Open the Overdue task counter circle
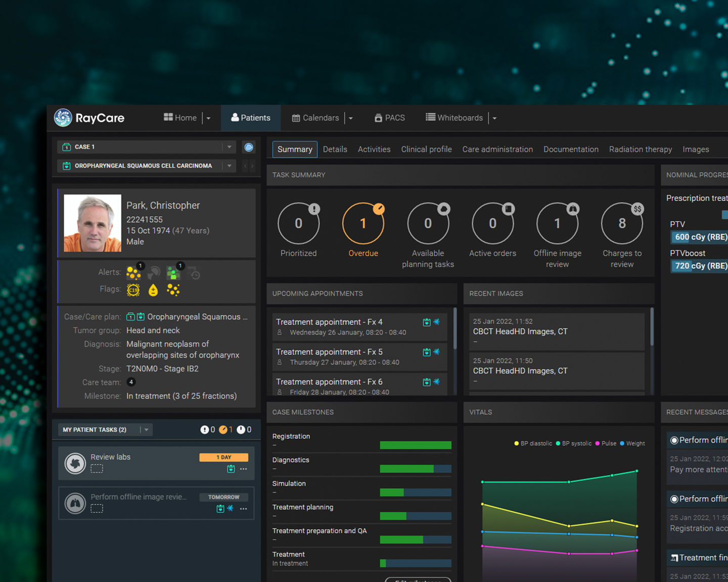The height and width of the screenshot is (582, 728). (363, 223)
